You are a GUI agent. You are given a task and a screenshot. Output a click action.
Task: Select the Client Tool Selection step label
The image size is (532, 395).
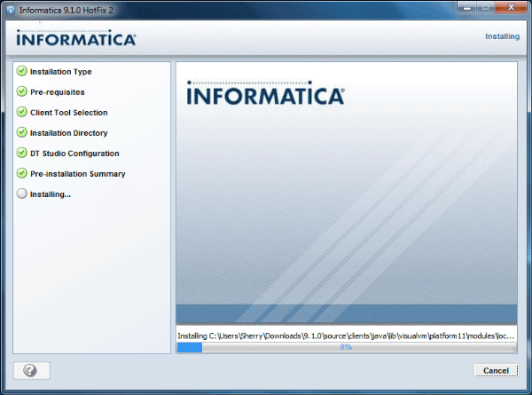coord(69,113)
